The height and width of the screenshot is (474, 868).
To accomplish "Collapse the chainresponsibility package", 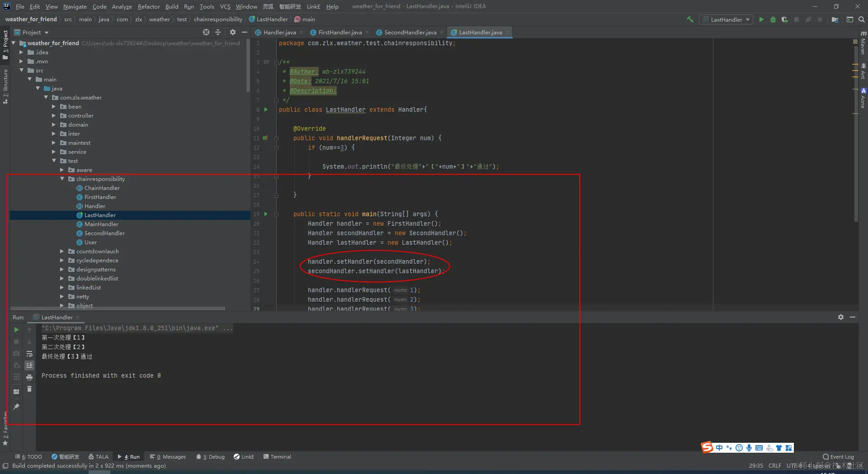I will pyautogui.click(x=62, y=179).
